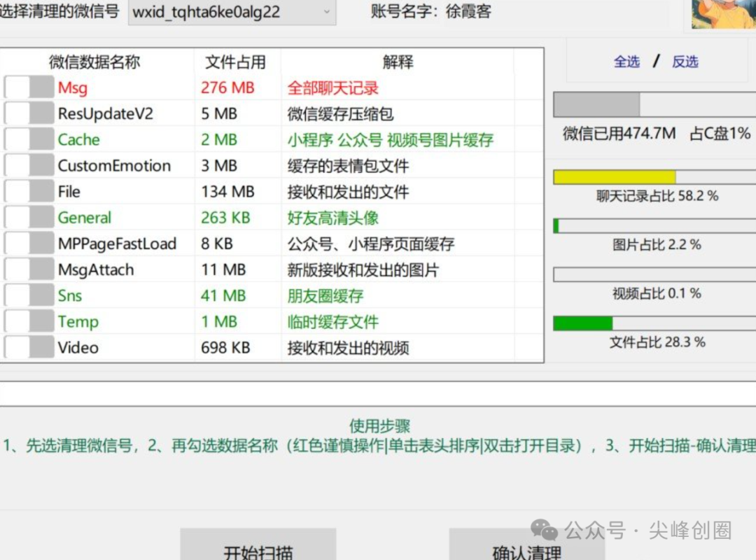Viewport: 756px width, 560px height.
Task: Click the 微信已用474.7M usage text
Action: pos(619,134)
